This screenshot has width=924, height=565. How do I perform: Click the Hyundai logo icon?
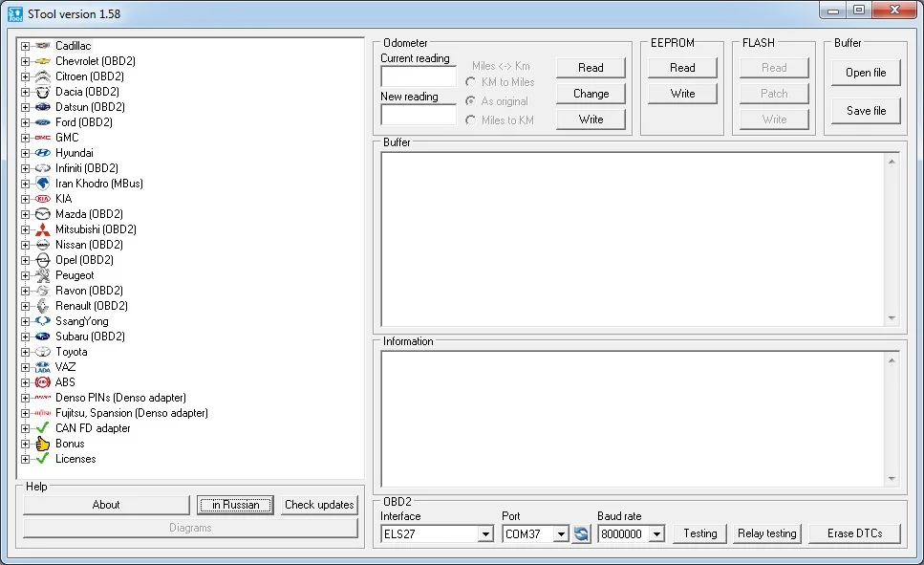pos(42,153)
